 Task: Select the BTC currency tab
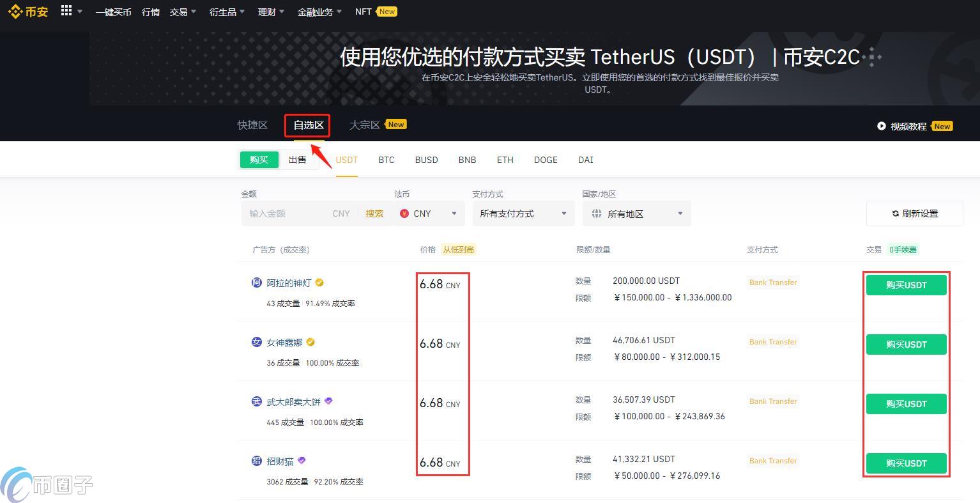386,160
